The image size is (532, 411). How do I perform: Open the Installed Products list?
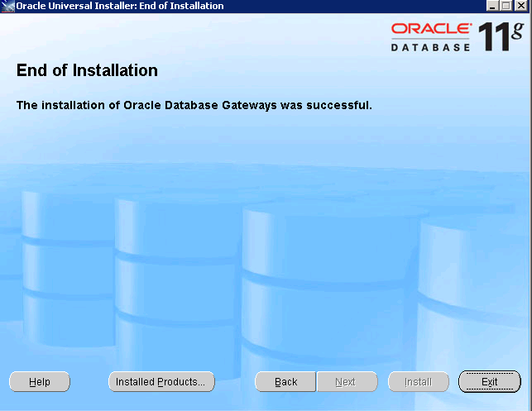(x=161, y=382)
